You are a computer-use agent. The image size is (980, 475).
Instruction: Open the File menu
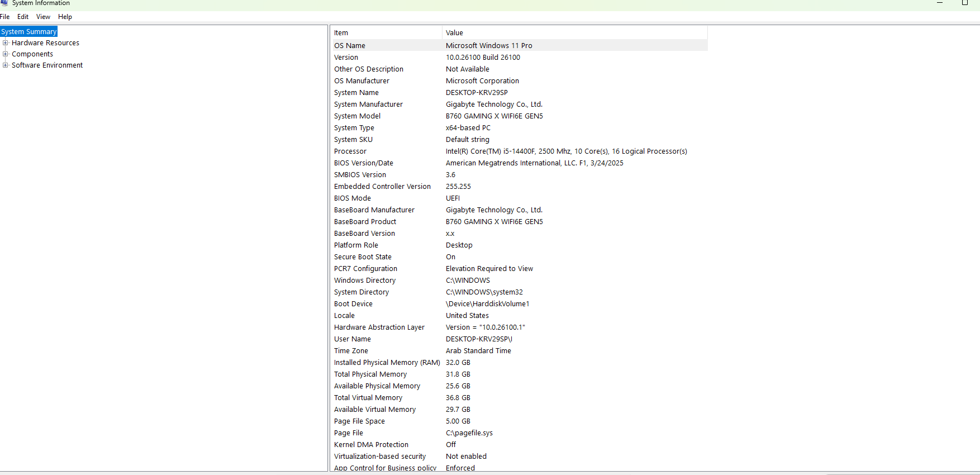tap(5, 17)
